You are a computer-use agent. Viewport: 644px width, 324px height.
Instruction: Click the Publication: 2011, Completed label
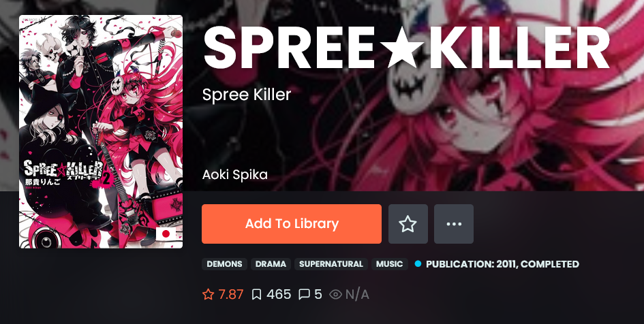502,264
